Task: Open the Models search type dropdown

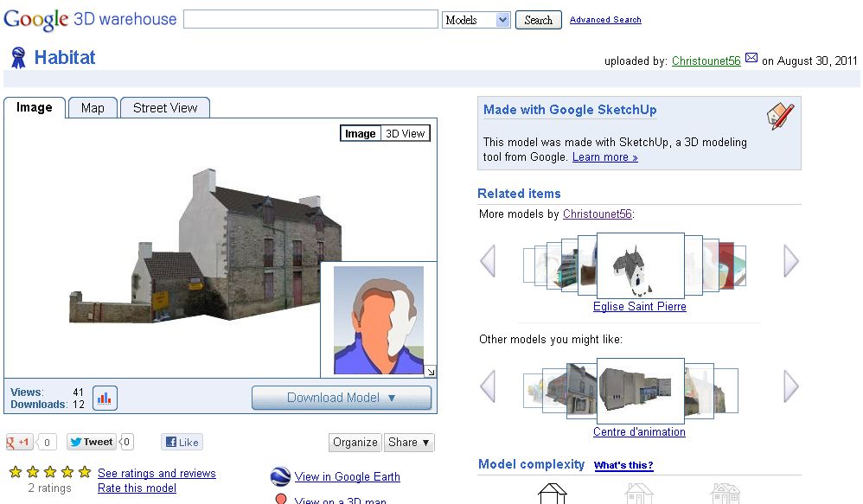Action: (x=476, y=21)
